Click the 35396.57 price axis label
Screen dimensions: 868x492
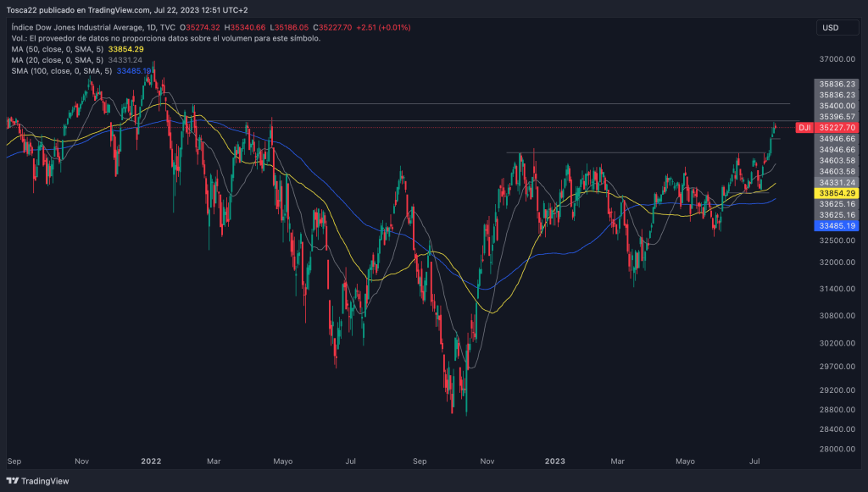pos(837,116)
